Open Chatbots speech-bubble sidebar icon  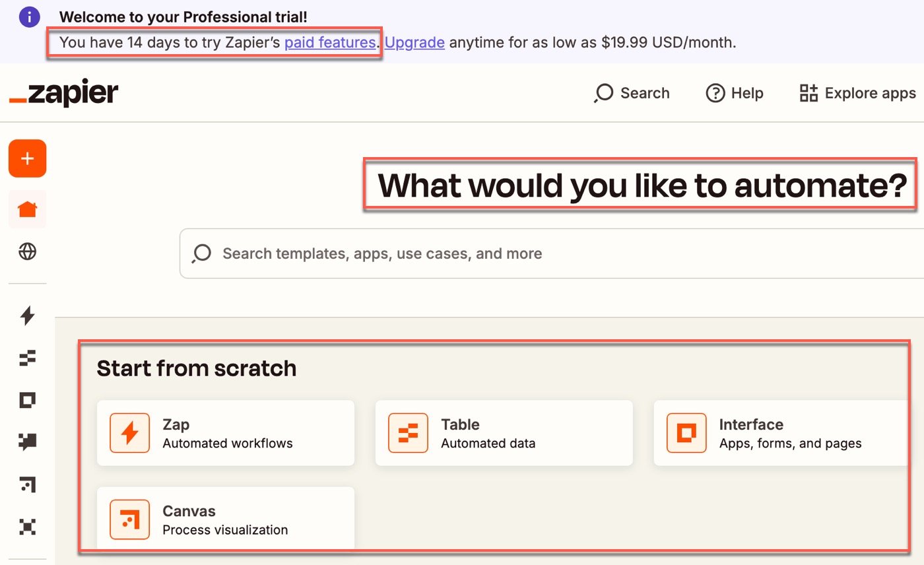(x=27, y=442)
